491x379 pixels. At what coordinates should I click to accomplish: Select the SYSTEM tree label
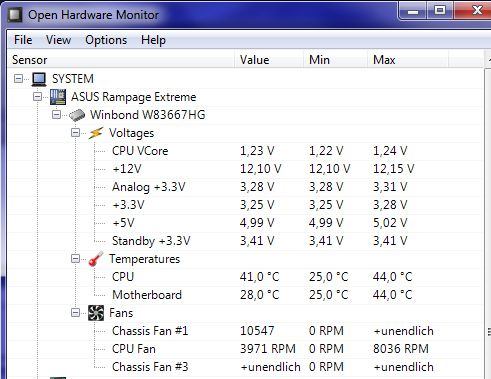73,79
